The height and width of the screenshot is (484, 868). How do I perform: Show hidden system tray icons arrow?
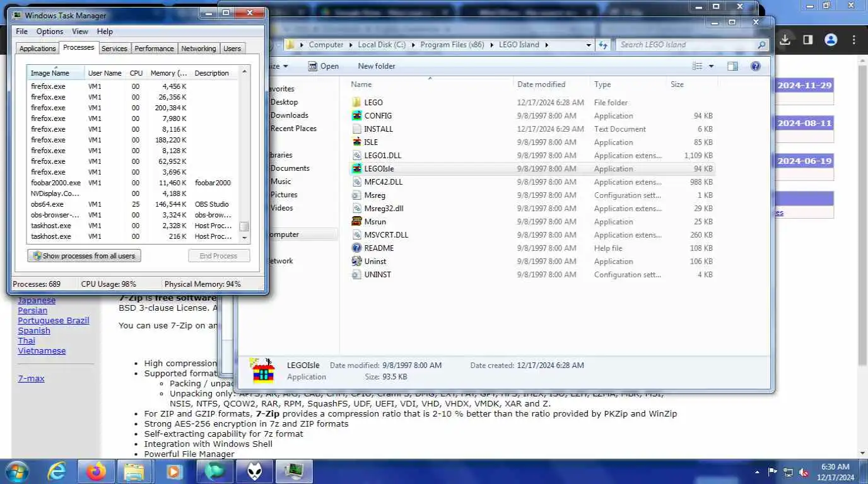tap(758, 472)
